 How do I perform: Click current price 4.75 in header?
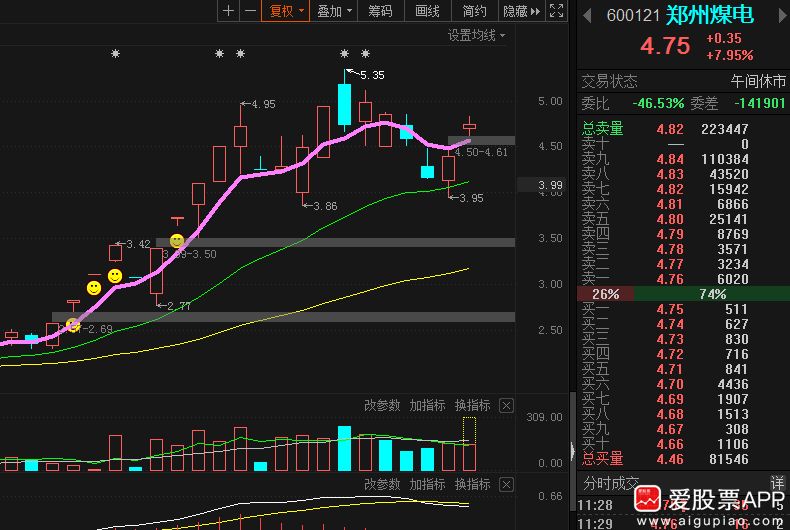665,46
